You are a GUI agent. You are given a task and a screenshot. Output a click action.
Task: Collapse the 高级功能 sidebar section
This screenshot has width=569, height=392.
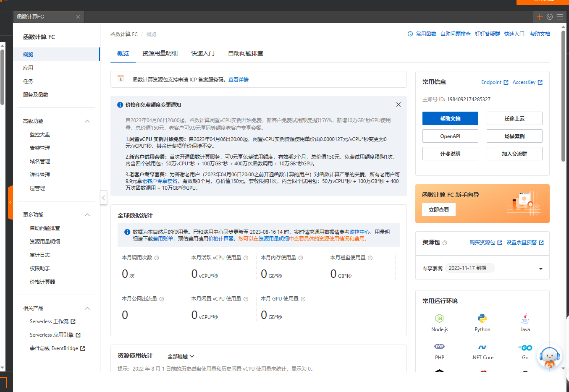[87, 121]
